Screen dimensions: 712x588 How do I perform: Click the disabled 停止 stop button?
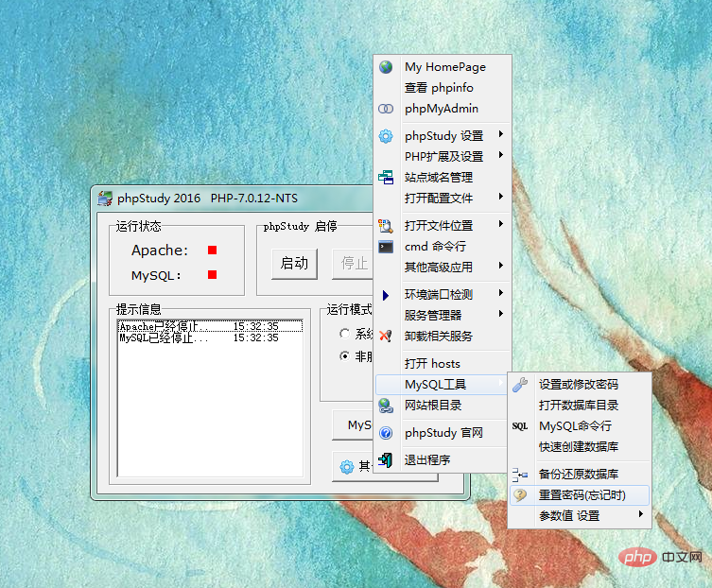[353, 264]
